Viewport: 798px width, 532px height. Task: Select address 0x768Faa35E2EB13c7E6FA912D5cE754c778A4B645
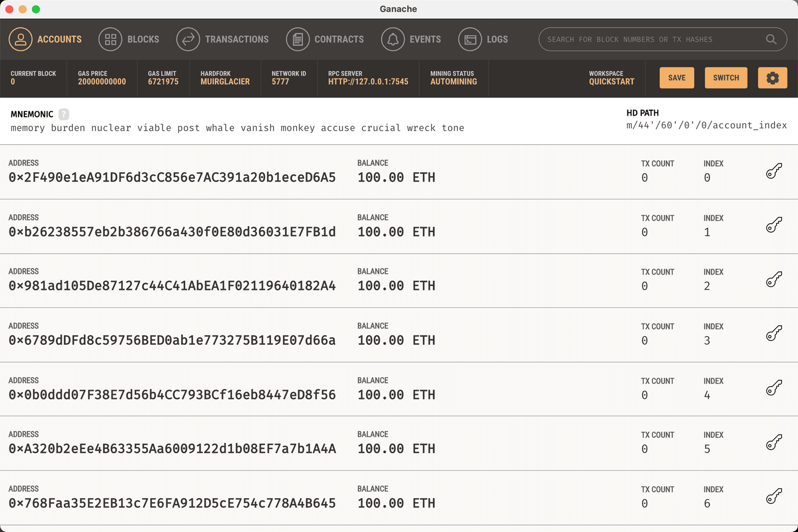(172, 503)
